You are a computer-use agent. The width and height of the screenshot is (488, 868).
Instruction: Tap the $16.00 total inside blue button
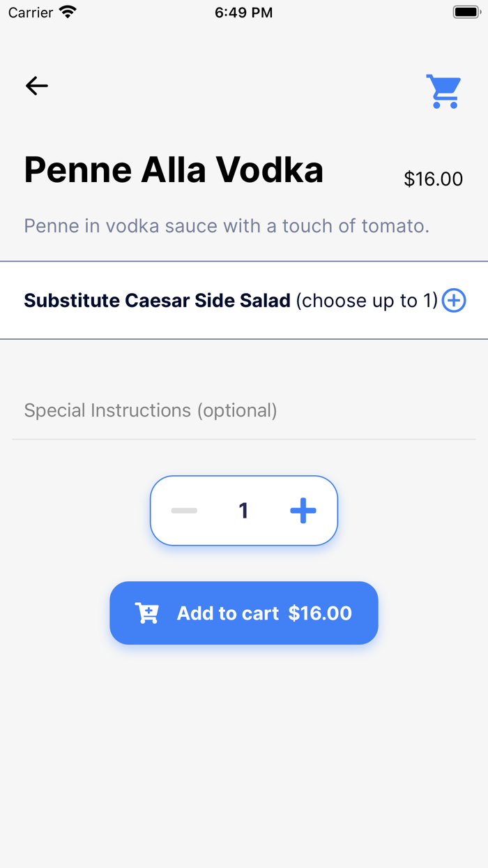point(320,613)
